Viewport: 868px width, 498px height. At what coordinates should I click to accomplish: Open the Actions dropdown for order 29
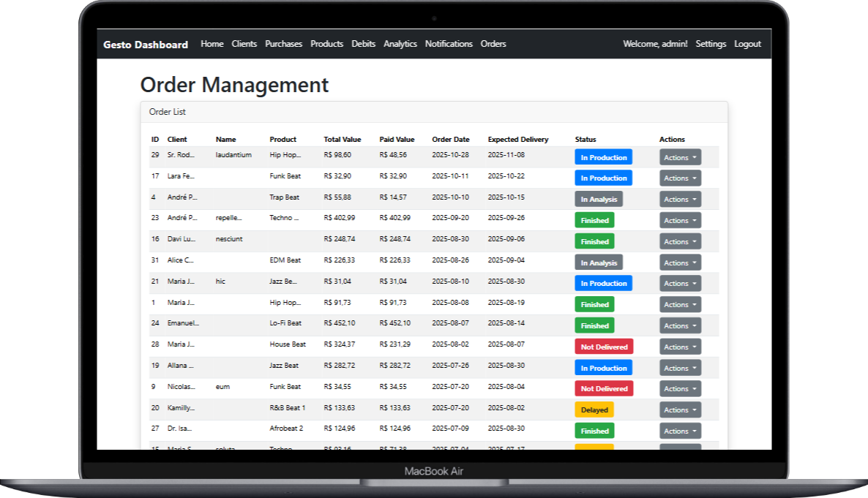point(678,157)
